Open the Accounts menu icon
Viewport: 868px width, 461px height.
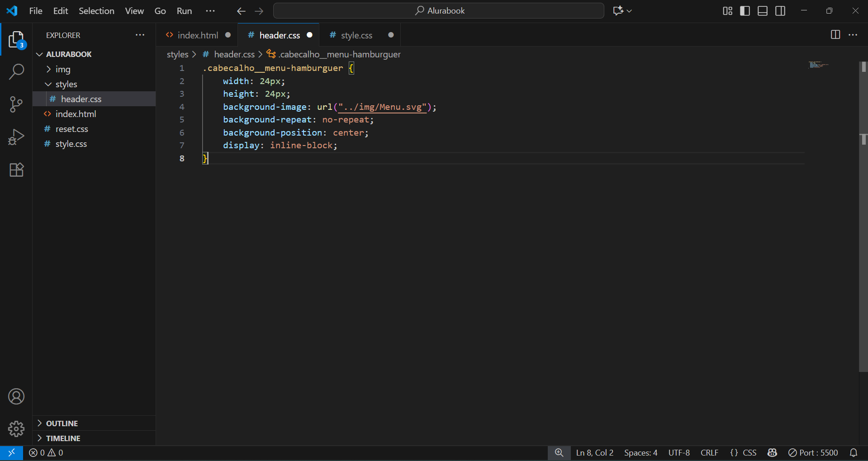(16, 396)
